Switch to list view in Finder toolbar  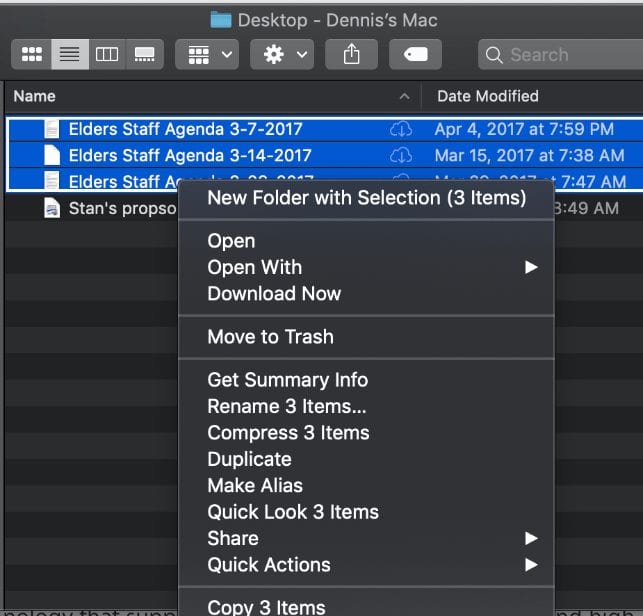pyautogui.click(x=69, y=55)
